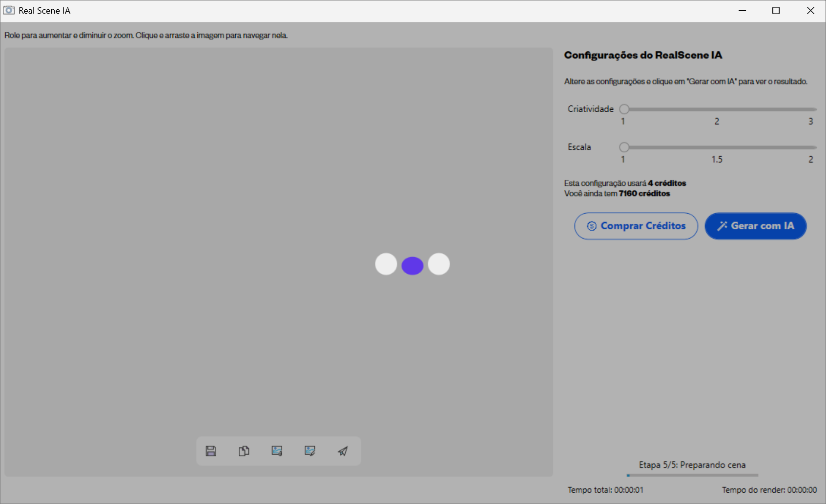Click the picture-with-pen edit icon
The image size is (826, 504).
click(x=310, y=451)
